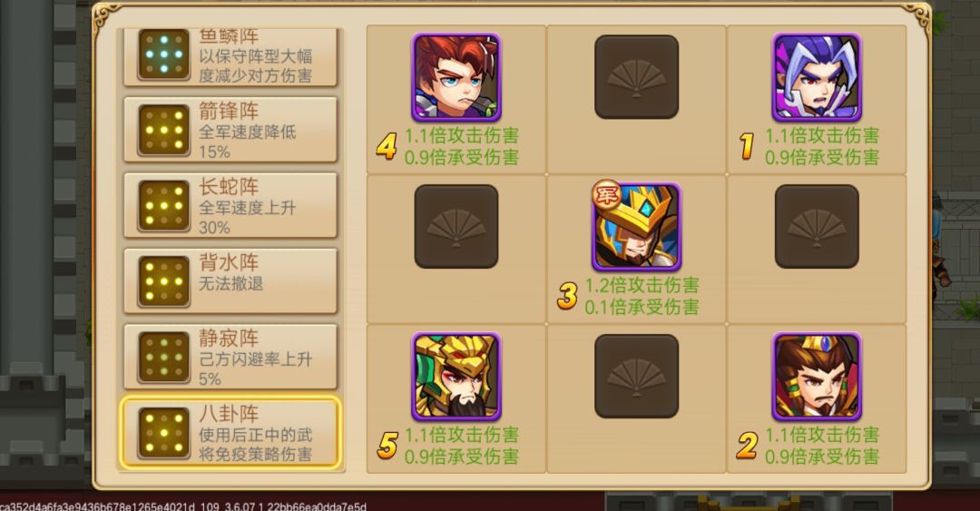
Task: Select the red-haired hero in slot 4
Action: click(x=456, y=77)
